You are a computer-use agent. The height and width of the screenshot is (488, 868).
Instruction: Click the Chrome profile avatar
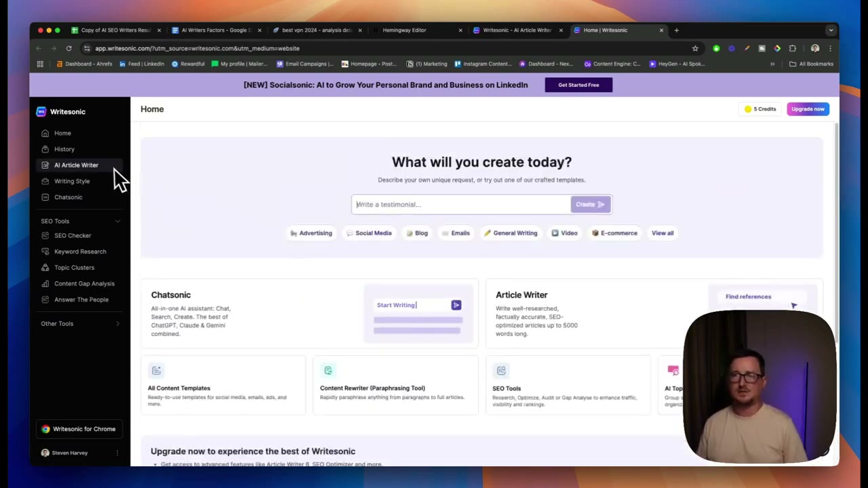point(815,49)
